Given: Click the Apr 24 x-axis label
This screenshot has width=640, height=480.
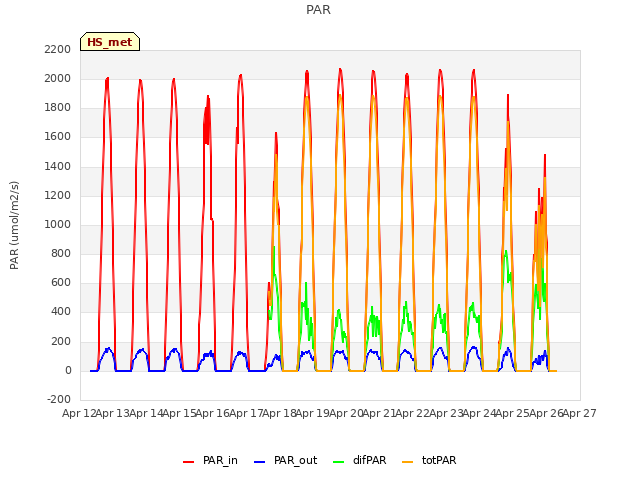Looking at the screenshot, I should [479, 413].
